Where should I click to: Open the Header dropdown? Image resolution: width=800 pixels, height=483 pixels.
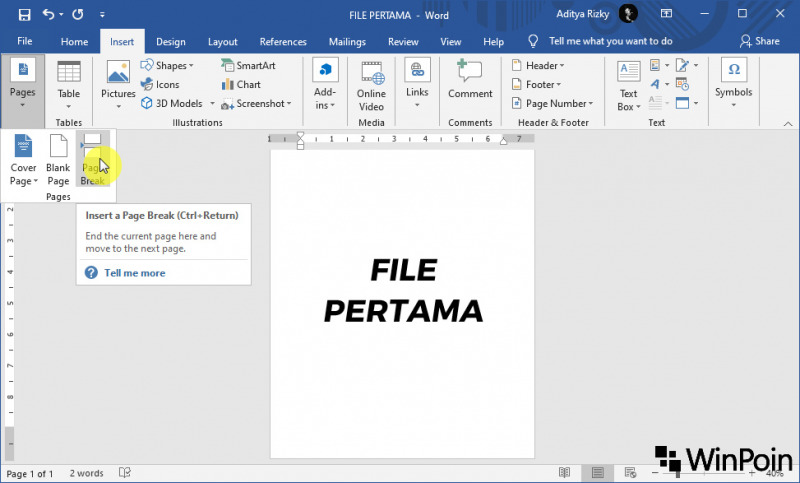click(538, 65)
